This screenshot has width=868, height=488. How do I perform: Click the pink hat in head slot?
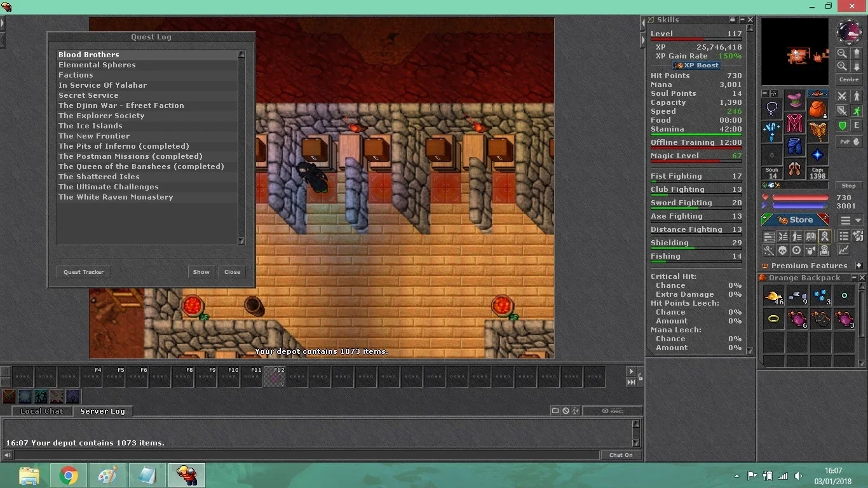pos(794,100)
